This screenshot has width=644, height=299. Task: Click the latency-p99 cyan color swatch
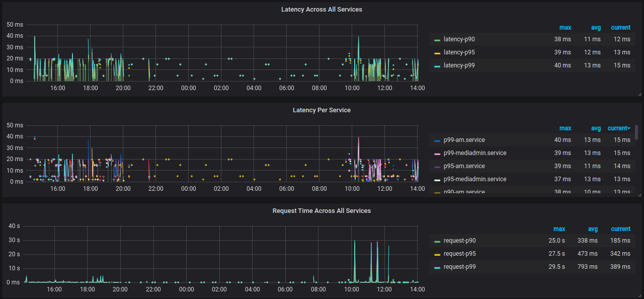437,66
